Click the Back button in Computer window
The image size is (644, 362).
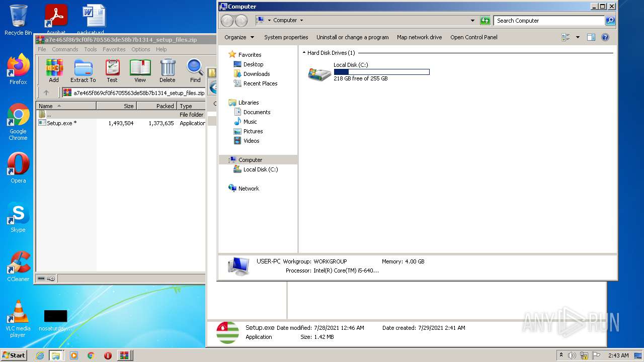227,21
